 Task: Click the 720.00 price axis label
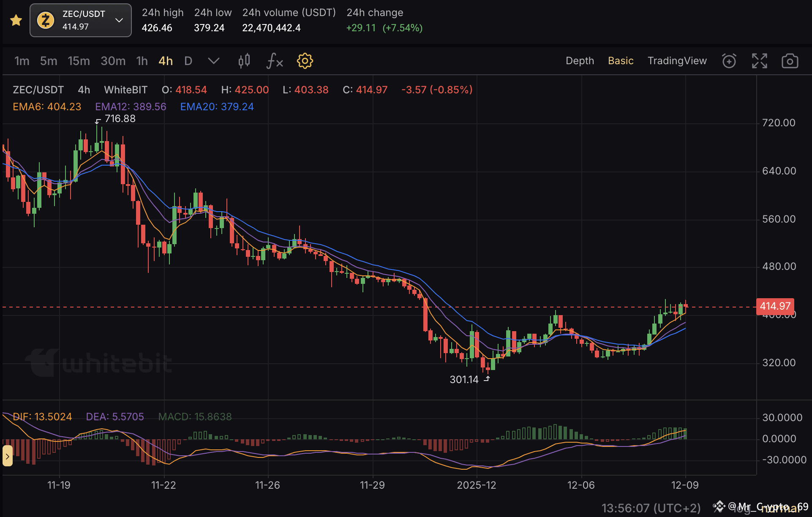pyautogui.click(x=779, y=123)
